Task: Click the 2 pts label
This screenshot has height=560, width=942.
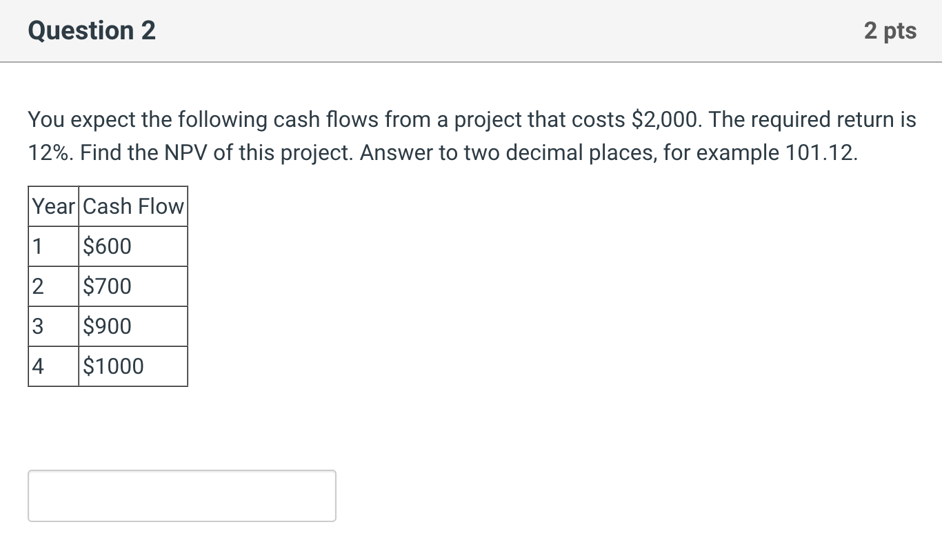Action: pyautogui.click(x=890, y=31)
